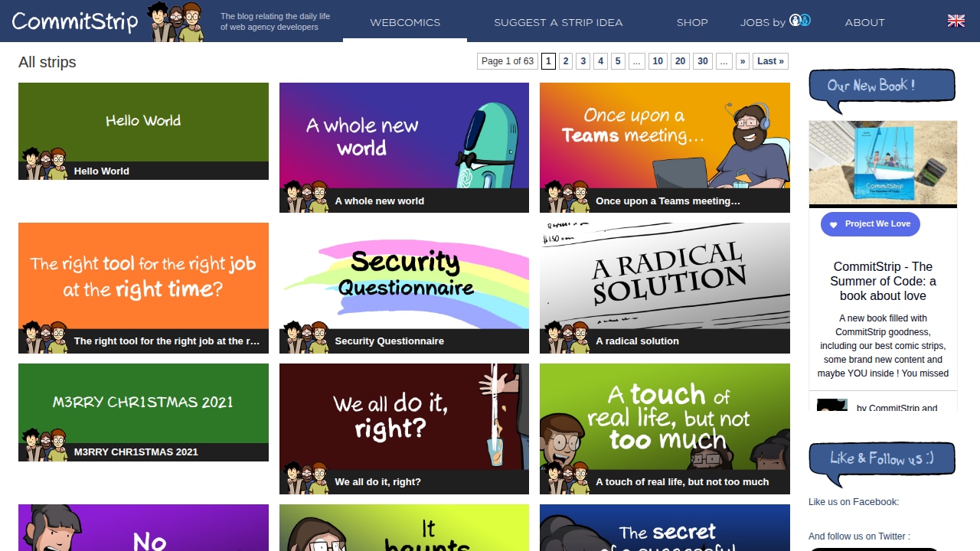Image resolution: width=980 pixels, height=551 pixels.
Task: Click the creator avatar beside 'by CommitStrip and'
Action: 831,406
